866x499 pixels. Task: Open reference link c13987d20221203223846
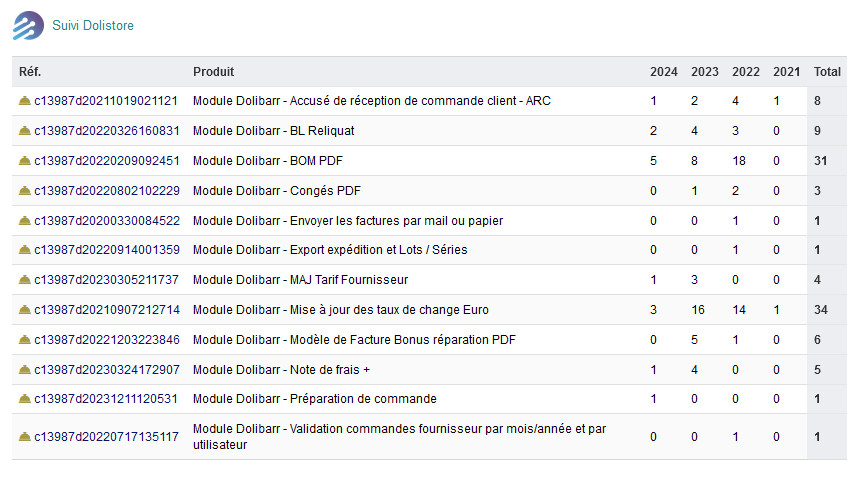(x=107, y=340)
